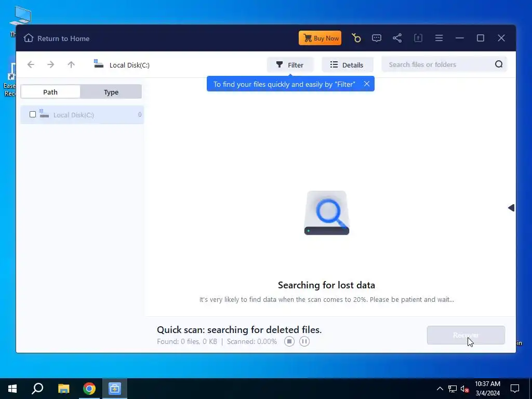Viewport: 532px width, 399px height.
Task: Stop the scan with the stop button
Action: click(x=289, y=341)
